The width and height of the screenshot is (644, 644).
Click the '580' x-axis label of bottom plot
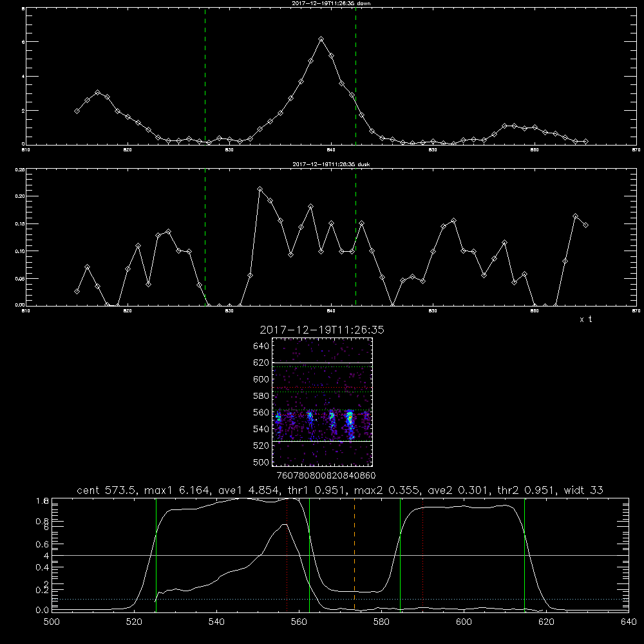pos(381,621)
